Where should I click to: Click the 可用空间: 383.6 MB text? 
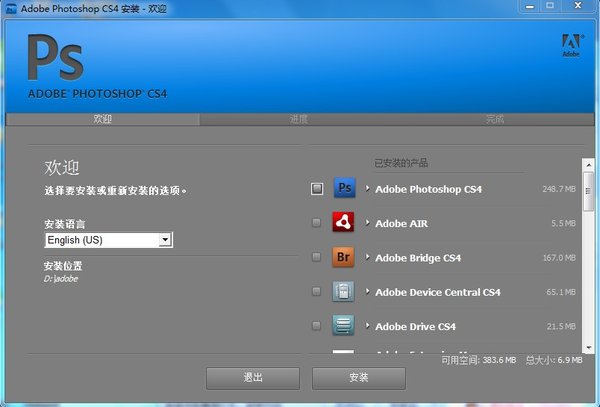tap(479, 360)
